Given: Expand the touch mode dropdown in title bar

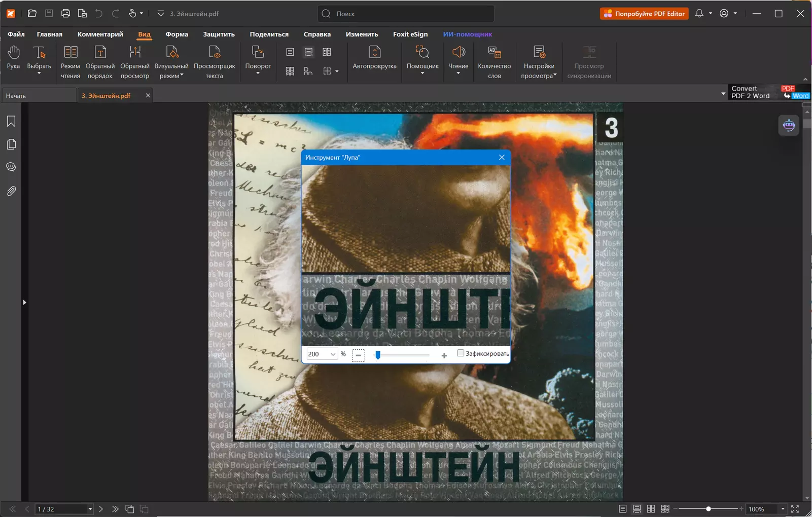Looking at the screenshot, I should pyautogui.click(x=142, y=14).
